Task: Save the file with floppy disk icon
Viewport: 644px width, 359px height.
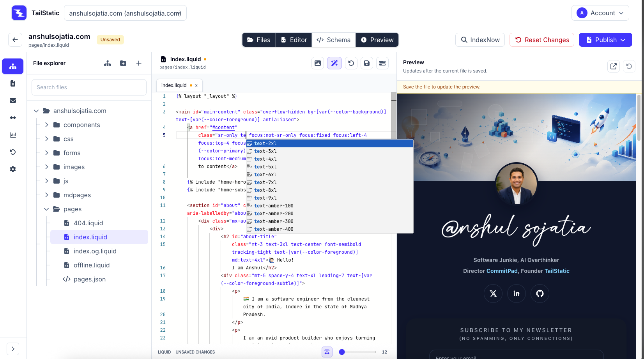Action: [367, 63]
